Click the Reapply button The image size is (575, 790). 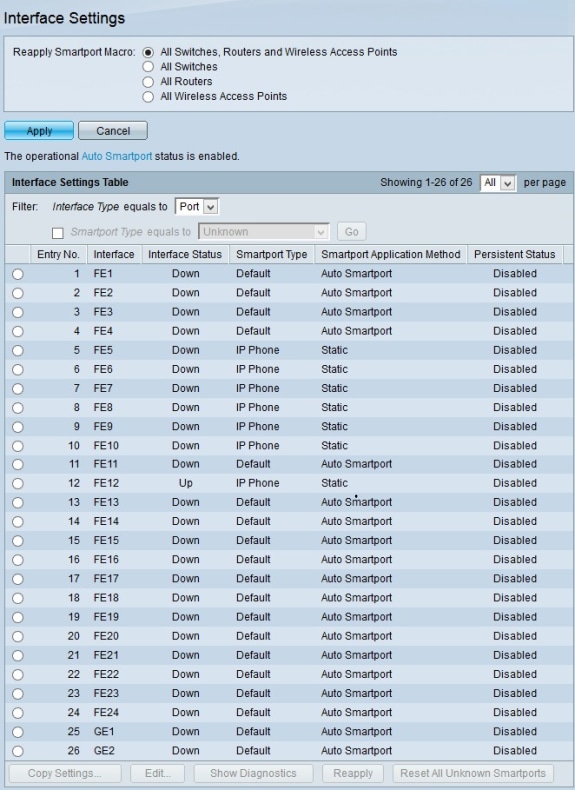coord(353,773)
